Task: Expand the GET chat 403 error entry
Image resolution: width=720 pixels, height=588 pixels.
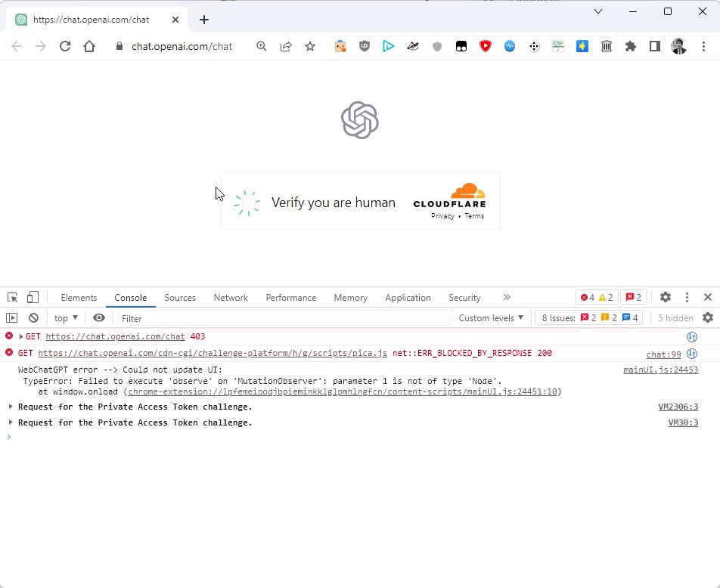Action: (21, 336)
